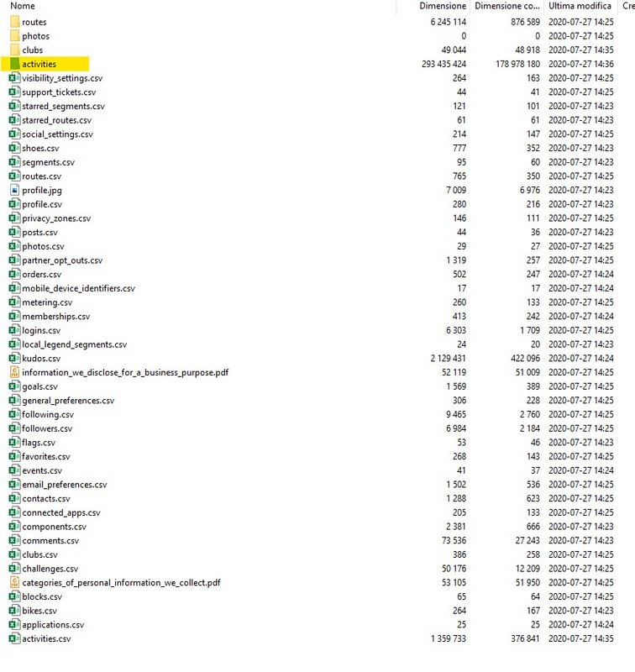This screenshot has width=635, height=672.
Task: Select the favorites.csv file name
Action: click(46, 457)
